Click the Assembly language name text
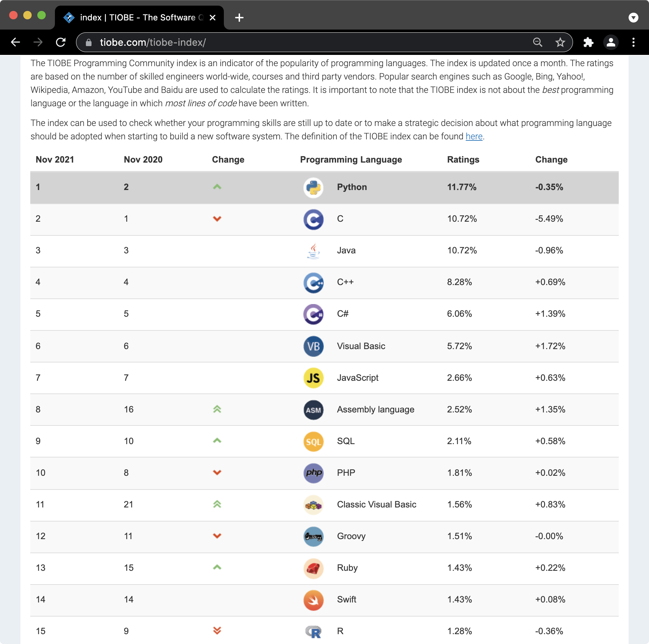Screen dimensions: 649x644 [376, 410]
